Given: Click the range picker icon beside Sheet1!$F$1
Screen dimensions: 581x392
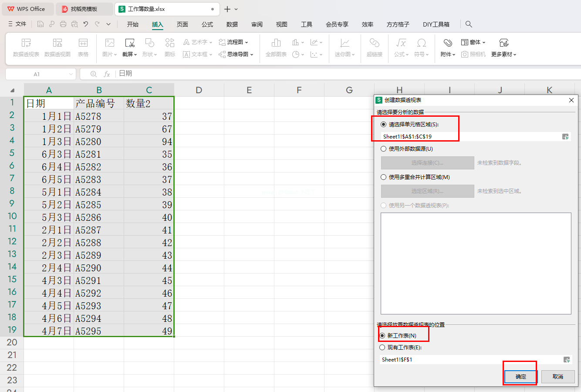Looking at the screenshot, I should tap(567, 360).
